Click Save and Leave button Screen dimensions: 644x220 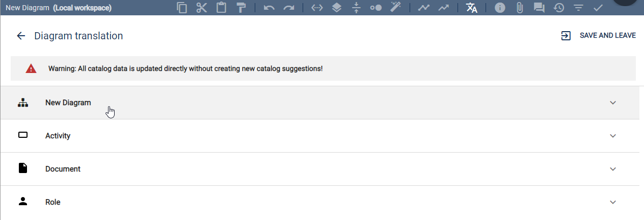click(x=598, y=36)
